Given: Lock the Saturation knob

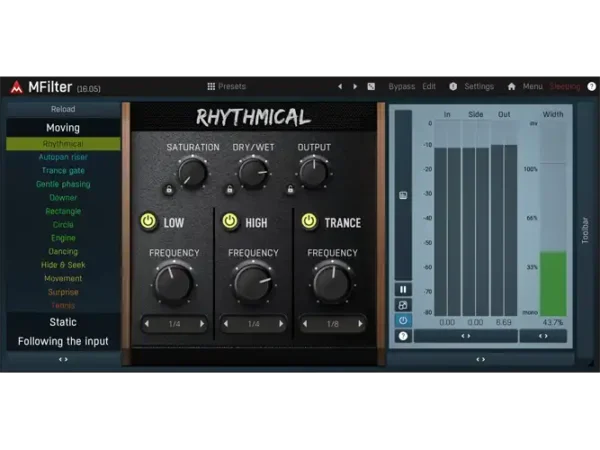Looking at the screenshot, I should [169, 189].
